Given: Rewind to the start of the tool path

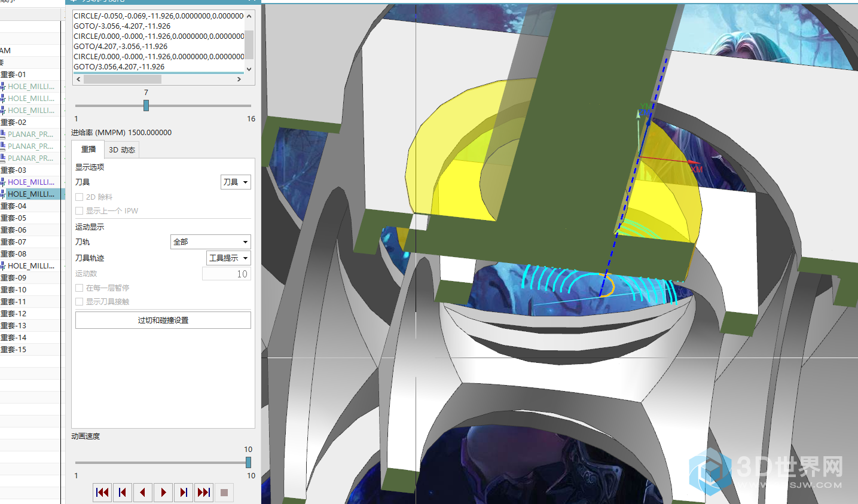Looking at the screenshot, I should coord(102,492).
